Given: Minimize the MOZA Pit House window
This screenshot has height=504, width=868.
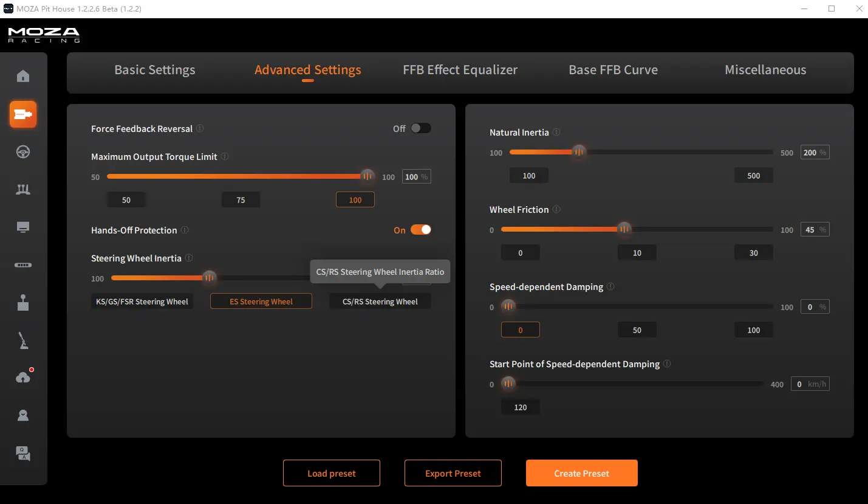Looking at the screenshot, I should [x=804, y=9].
